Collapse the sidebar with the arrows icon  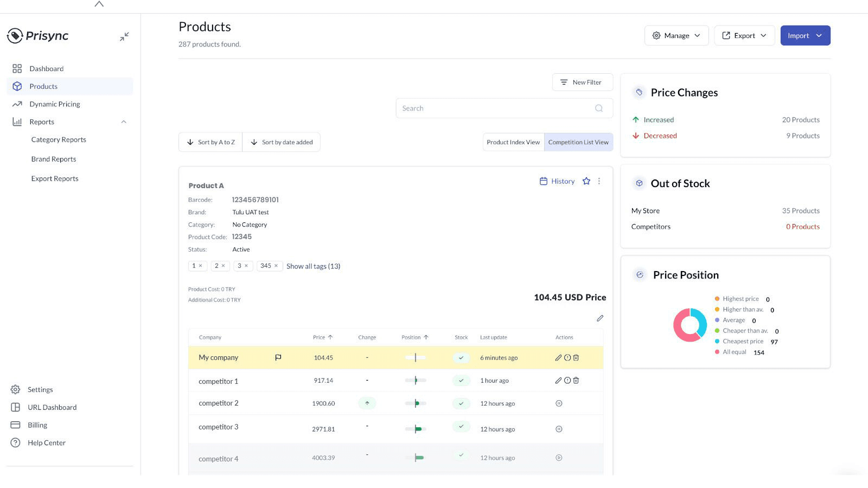(x=124, y=36)
